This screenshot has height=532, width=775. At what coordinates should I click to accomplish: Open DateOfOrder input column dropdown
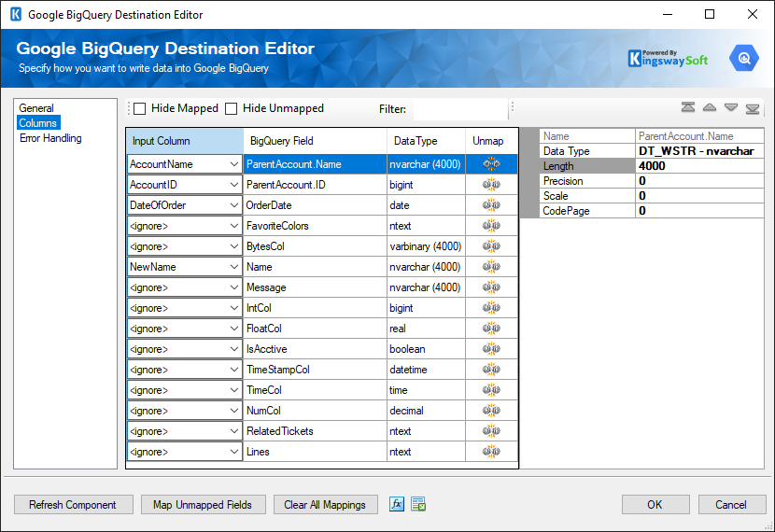pyautogui.click(x=234, y=205)
